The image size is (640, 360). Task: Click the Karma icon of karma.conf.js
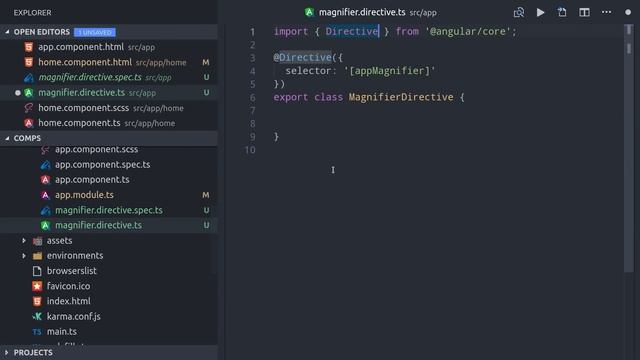[37, 316]
